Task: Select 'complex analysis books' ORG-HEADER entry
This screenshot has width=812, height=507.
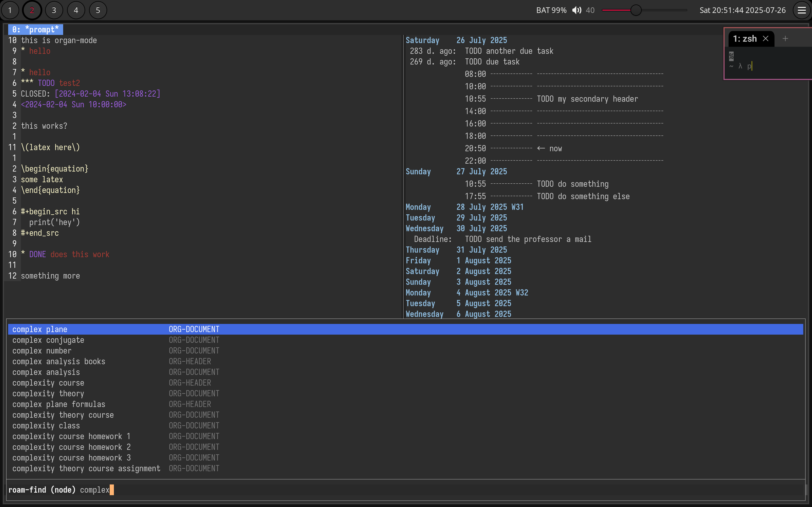Action: (59, 361)
